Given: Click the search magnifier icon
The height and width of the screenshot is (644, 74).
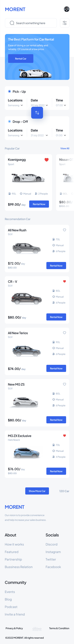Looking at the screenshot, I should pos(12,23).
